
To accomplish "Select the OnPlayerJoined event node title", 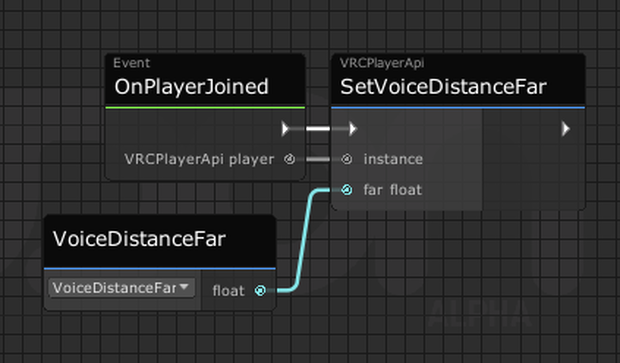I will tap(191, 87).
